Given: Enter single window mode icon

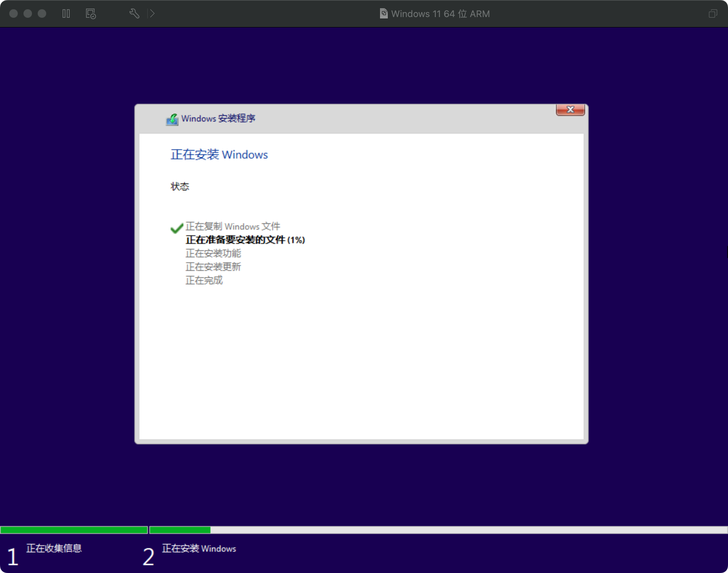Looking at the screenshot, I should coord(713,14).
